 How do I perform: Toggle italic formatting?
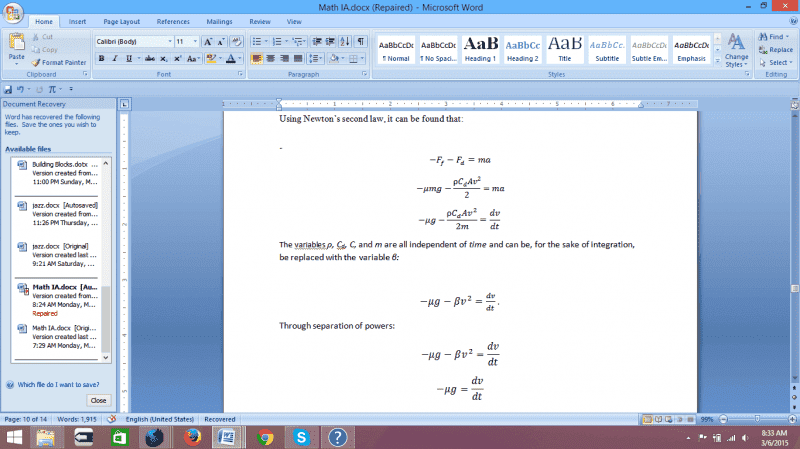tap(115, 59)
